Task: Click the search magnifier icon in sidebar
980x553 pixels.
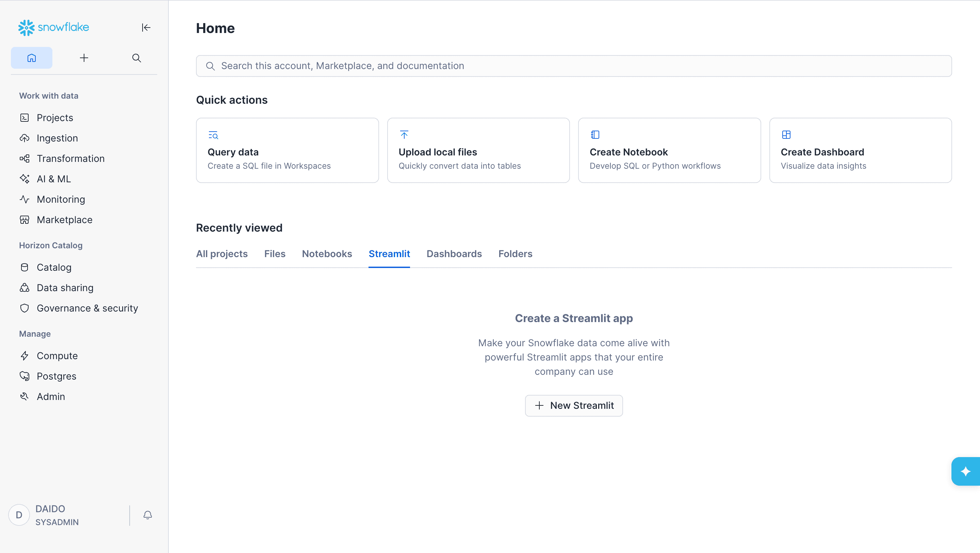Action: 136,58
